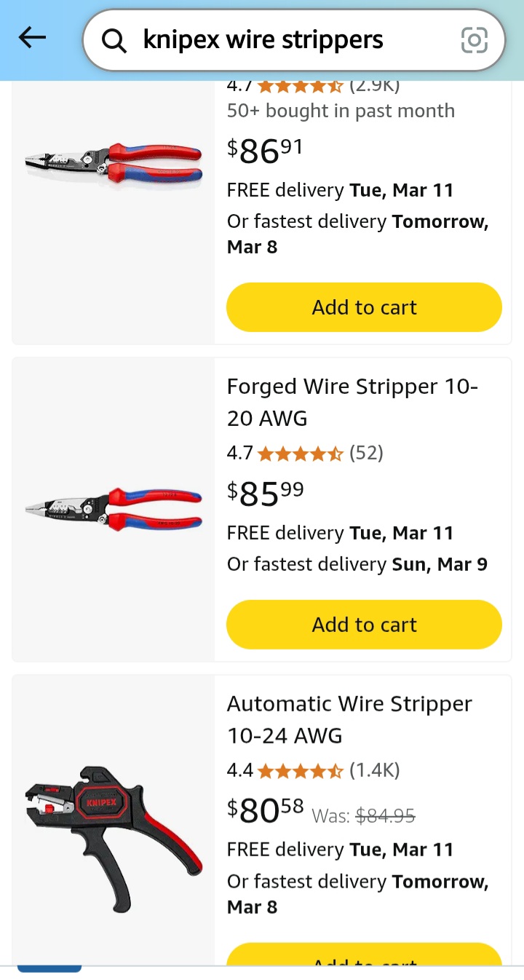524x980 pixels.
Task: Add the Forged Wire Stripper to cart
Action: point(364,625)
